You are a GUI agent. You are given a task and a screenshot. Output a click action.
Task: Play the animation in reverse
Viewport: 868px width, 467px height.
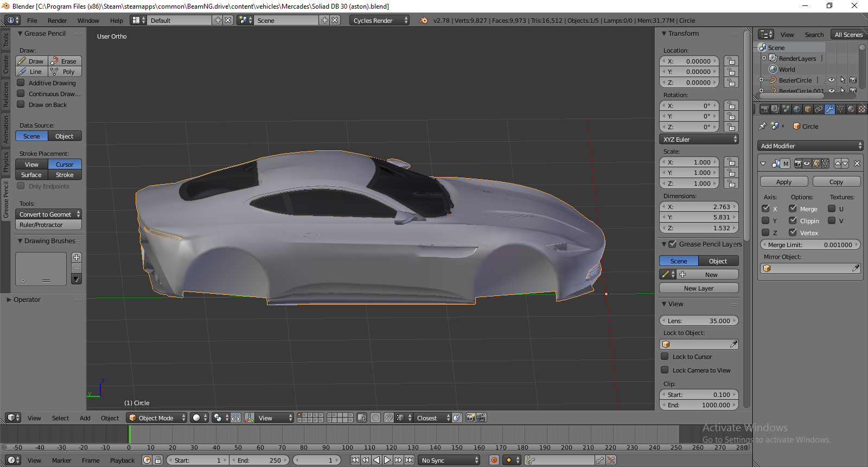point(376,460)
